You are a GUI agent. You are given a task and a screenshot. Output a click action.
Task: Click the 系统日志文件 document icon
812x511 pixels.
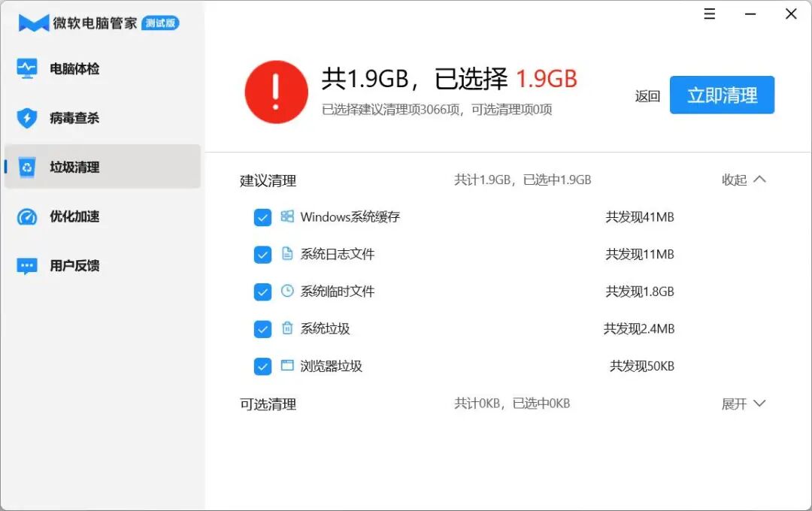[x=287, y=254]
